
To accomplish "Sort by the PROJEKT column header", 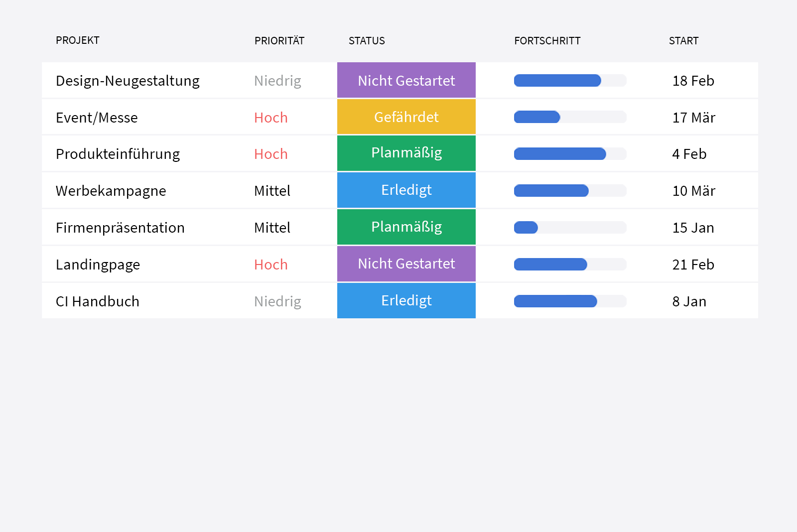I will [x=78, y=40].
